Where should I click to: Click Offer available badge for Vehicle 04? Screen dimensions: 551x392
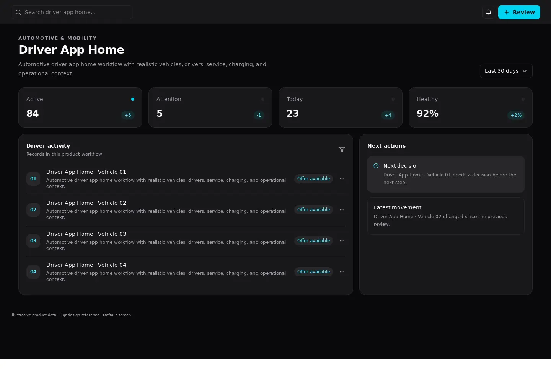point(313,272)
